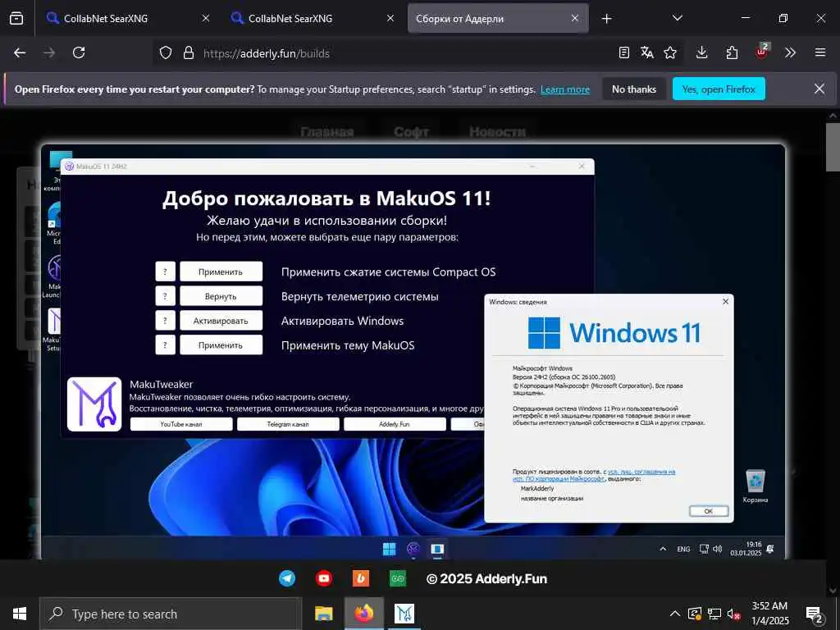Click the MakuTweaker wrench logo image
840x630 pixels.
click(x=94, y=404)
